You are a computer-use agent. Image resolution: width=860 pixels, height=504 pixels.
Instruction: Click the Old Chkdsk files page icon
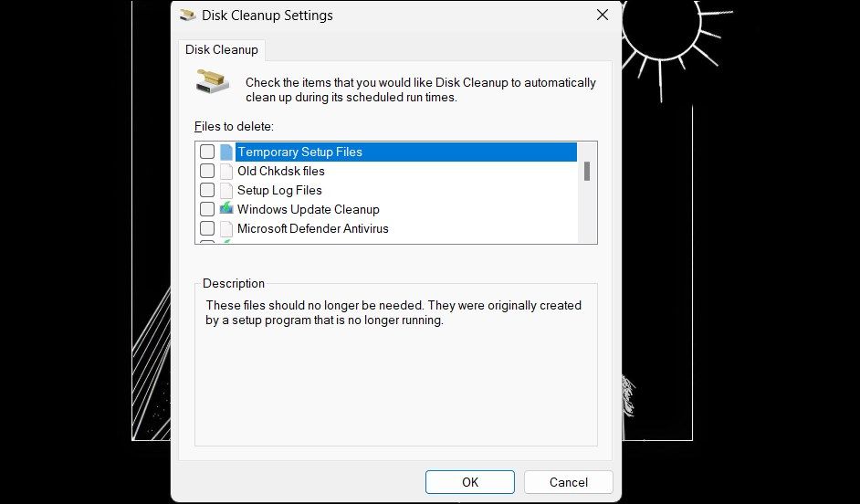click(x=226, y=171)
